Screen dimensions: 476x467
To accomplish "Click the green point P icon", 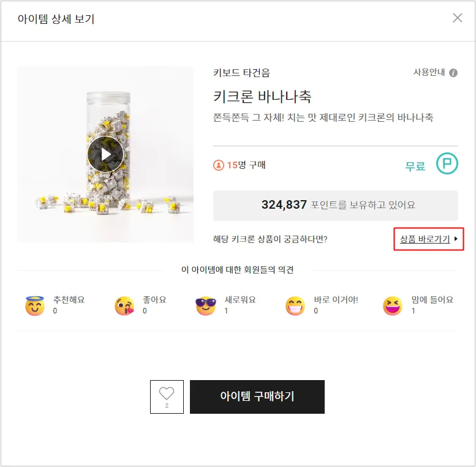I will [447, 164].
